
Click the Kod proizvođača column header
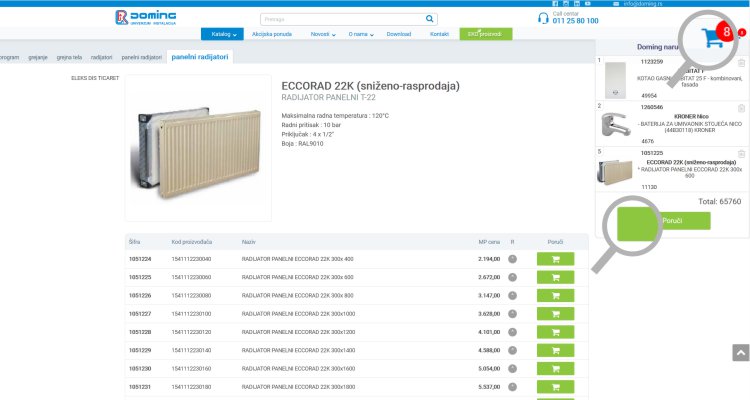(191, 242)
